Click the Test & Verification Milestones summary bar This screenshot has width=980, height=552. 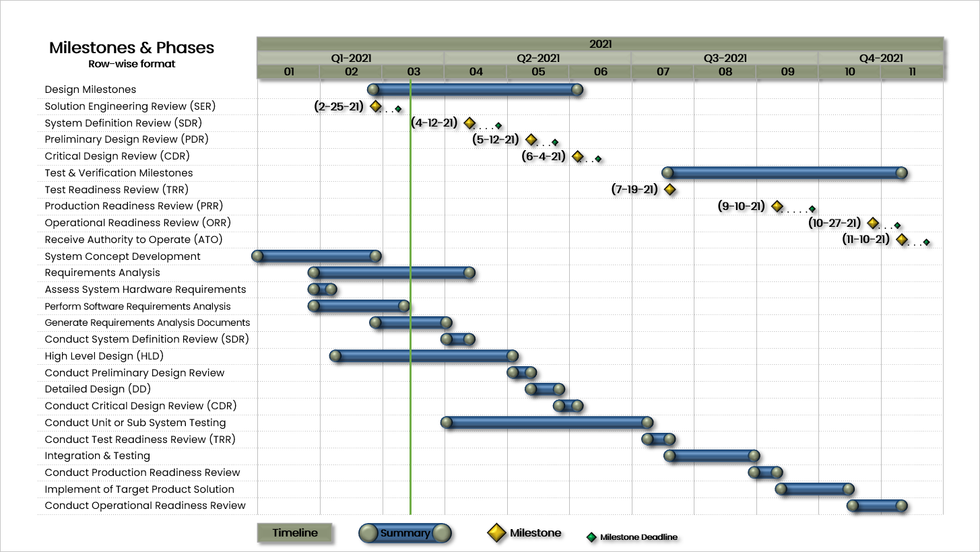click(x=785, y=173)
